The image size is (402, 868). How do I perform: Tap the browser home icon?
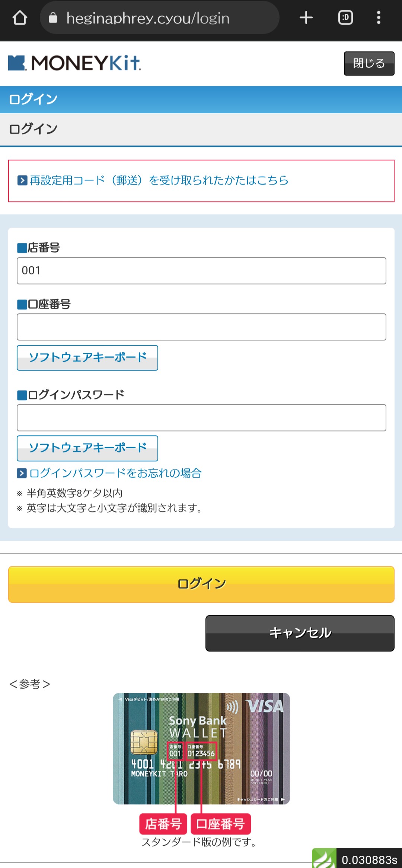pos(20,18)
